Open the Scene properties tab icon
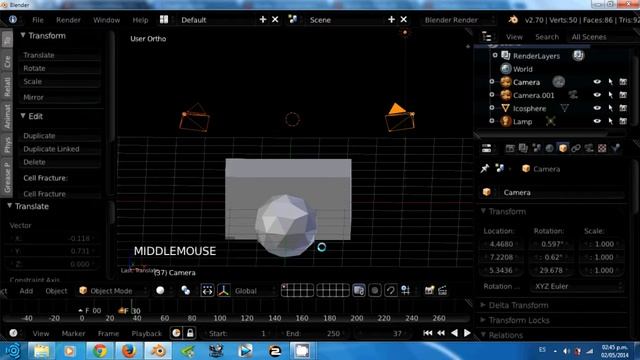 pos(536,148)
